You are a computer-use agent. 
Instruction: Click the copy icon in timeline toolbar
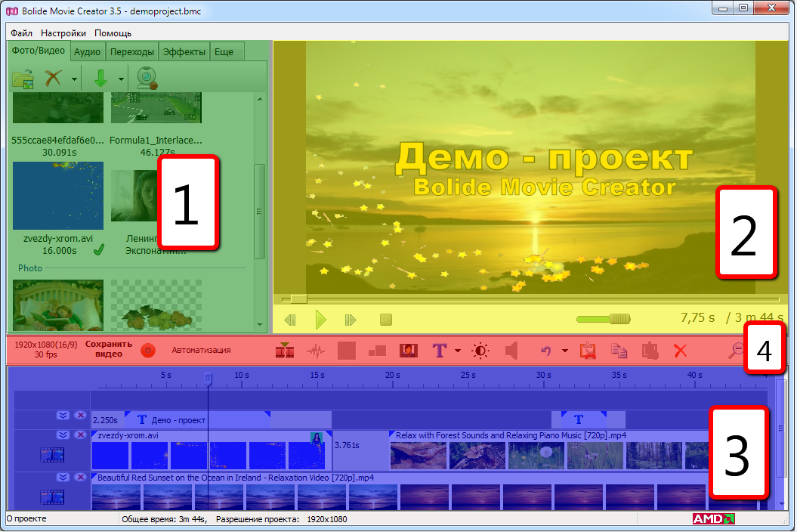click(619, 351)
